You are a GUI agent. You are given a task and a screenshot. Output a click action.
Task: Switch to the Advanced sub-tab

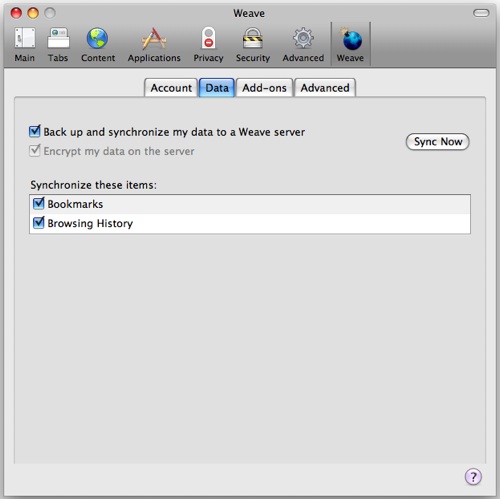pyautogui.click(x=325, y=88)
